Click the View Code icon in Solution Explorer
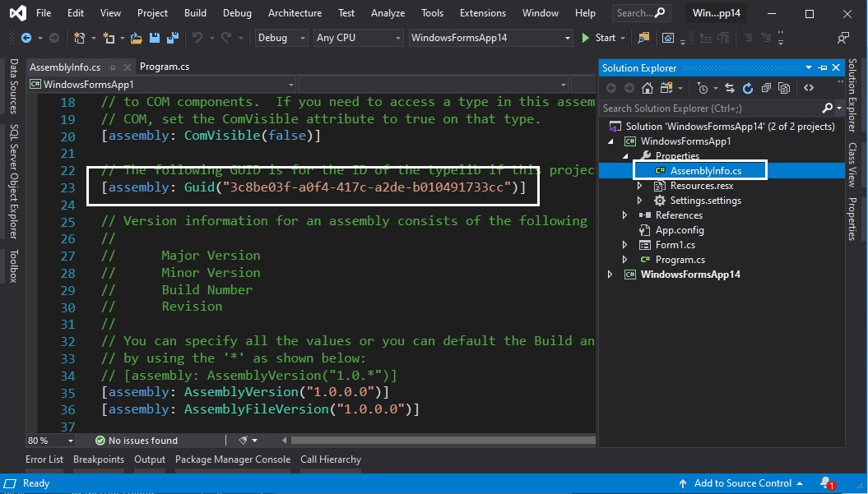 click(x=809, y=88)
